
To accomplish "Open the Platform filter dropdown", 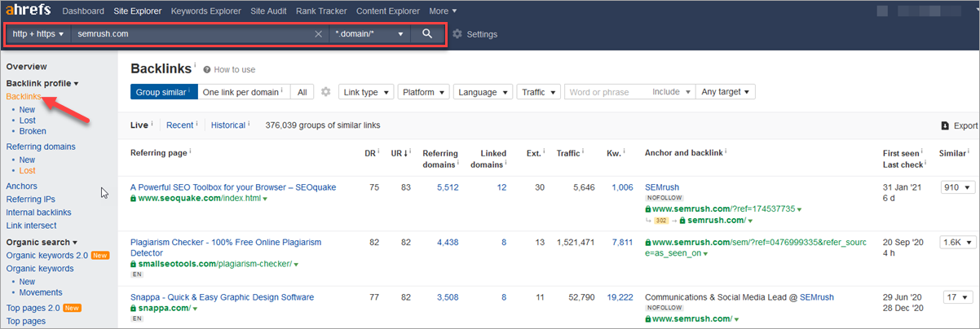I will 424,92.
